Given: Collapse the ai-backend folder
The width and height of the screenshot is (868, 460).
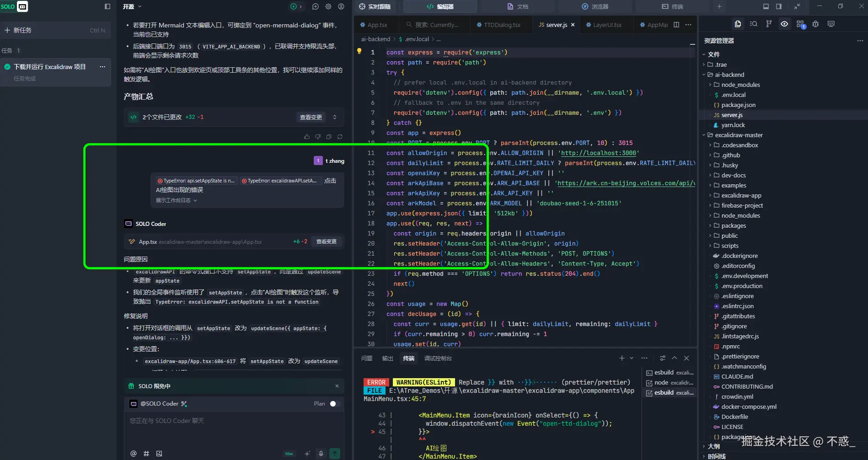Looking at the screenshot, I should [729, 75].
